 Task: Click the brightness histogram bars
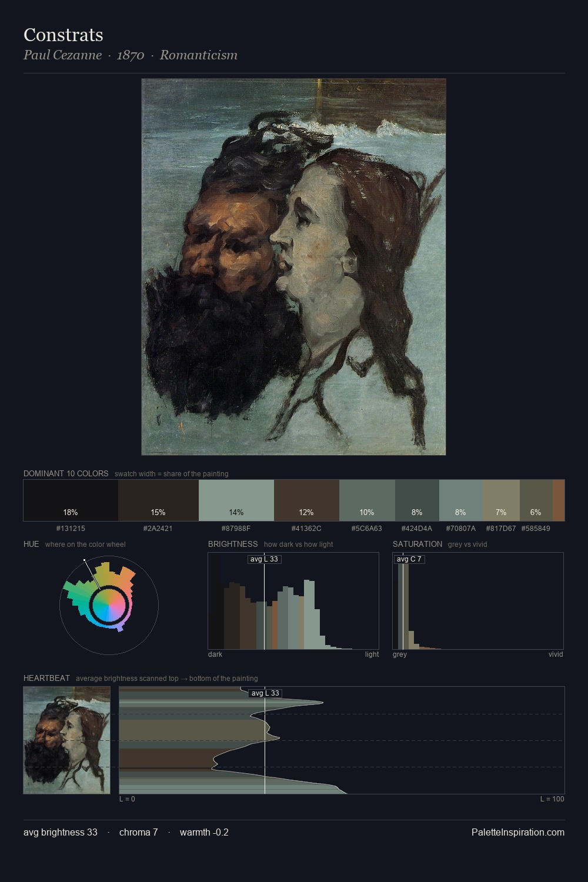293,601
